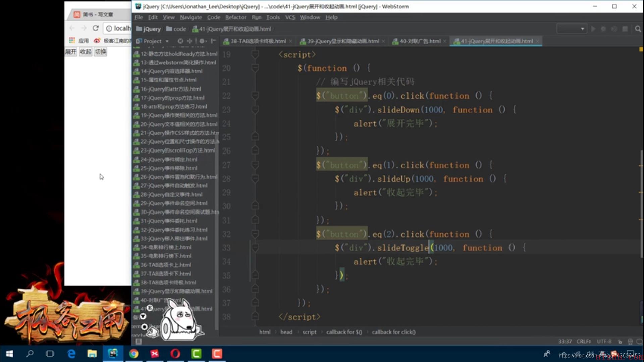Click the html breadcrumb in editor footer
Screen dimensions: 644x362
(x=265, y=332)
